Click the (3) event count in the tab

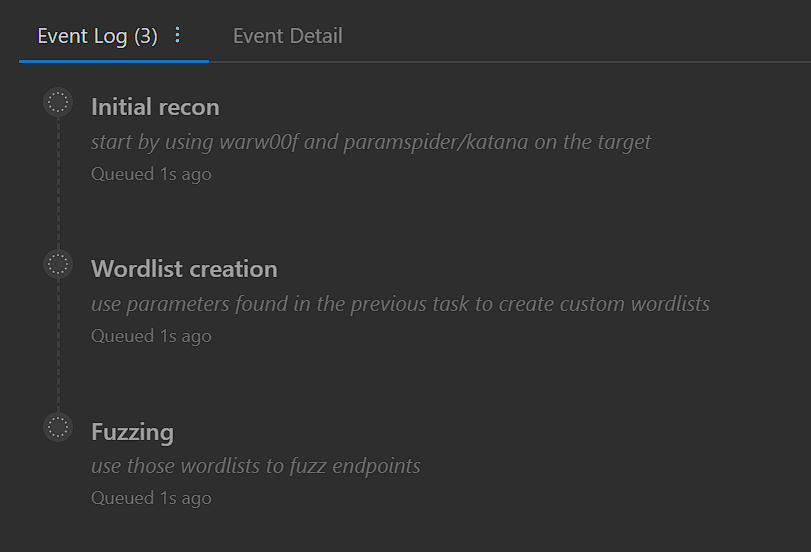pyautogui.click(x=146, y=36)
